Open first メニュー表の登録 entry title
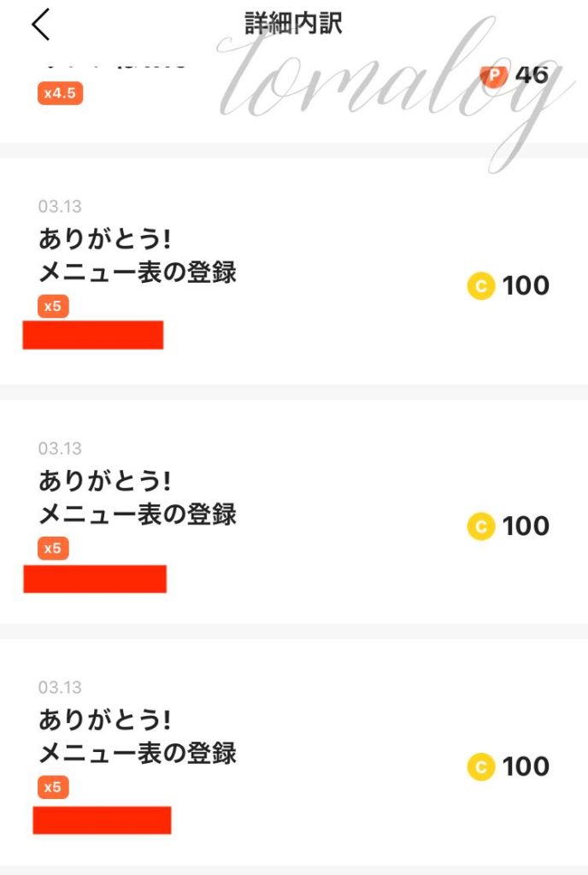588x875 pixels. (138, 272)
